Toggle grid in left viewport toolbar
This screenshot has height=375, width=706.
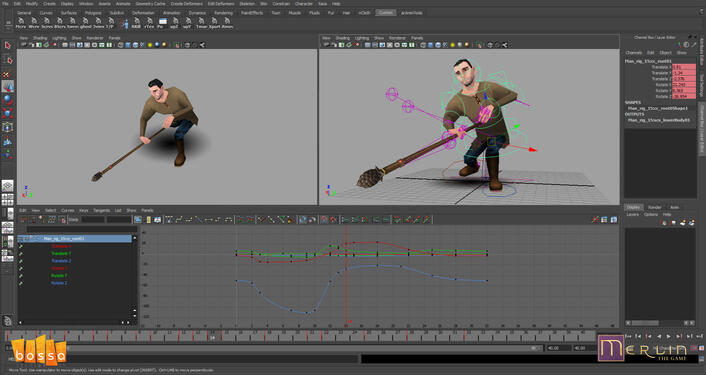65,45
